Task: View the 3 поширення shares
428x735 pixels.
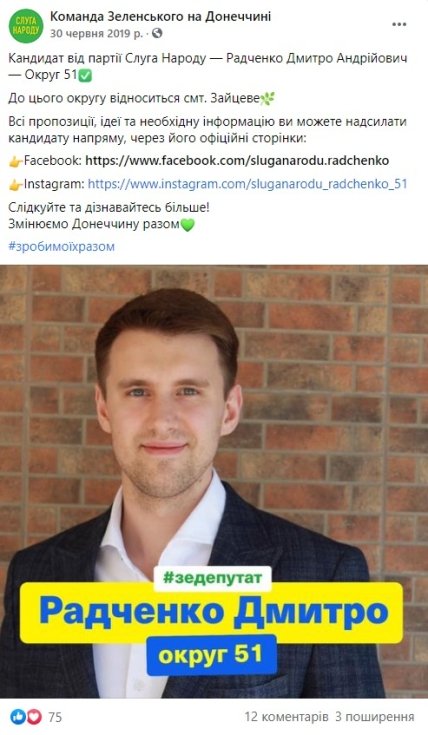Action: point(375,717)
